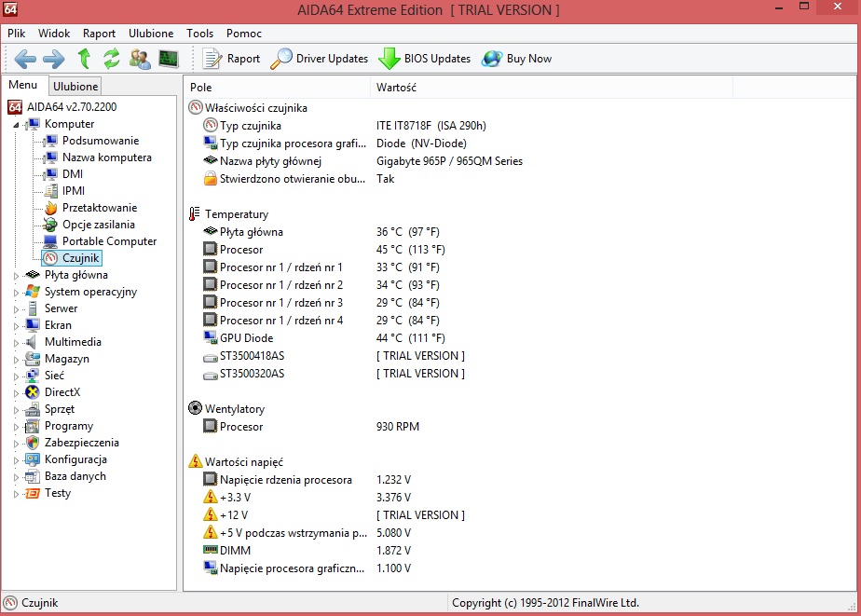Open the Pomoc menu

(x=244, y=34)
